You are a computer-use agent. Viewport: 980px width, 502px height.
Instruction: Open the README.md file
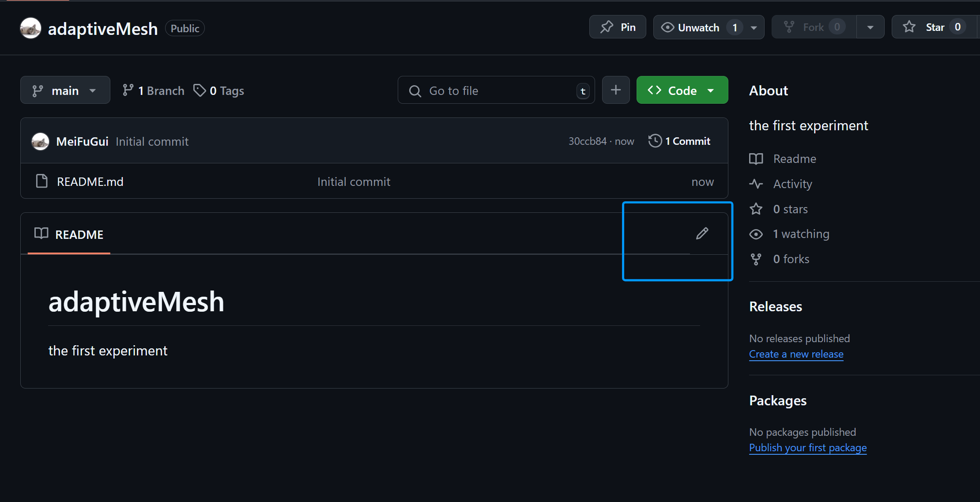(x=90, y=182)
